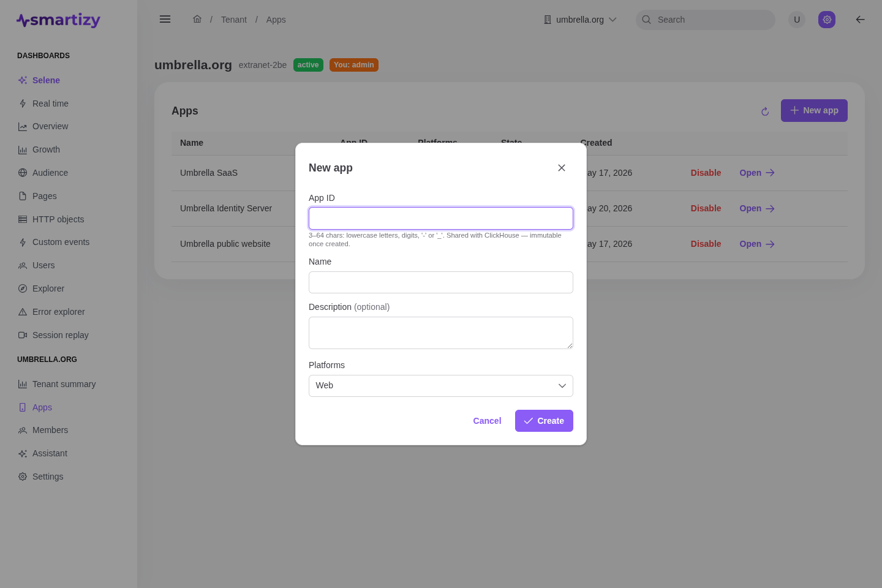
Task: Click Create to add the app
Action: point(544,421)
